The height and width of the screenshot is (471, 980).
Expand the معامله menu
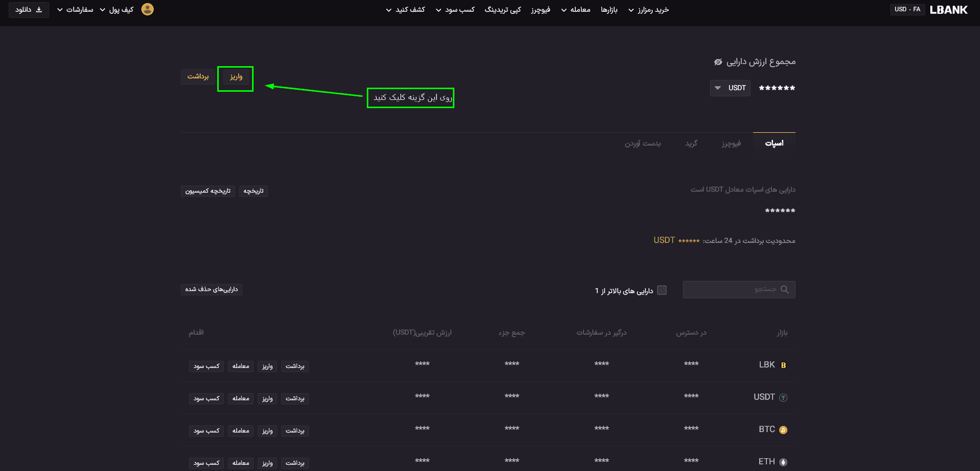pyautogui.click(x=576, y=10)
